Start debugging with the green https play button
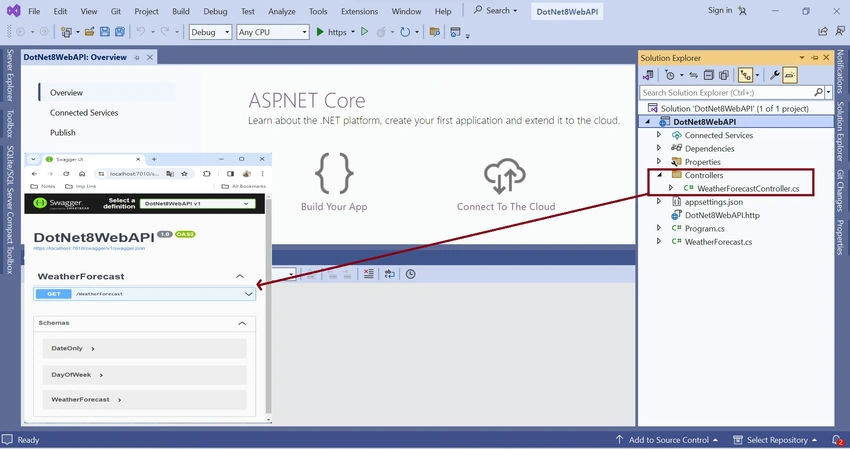The image size is (850, 449). 332,32
